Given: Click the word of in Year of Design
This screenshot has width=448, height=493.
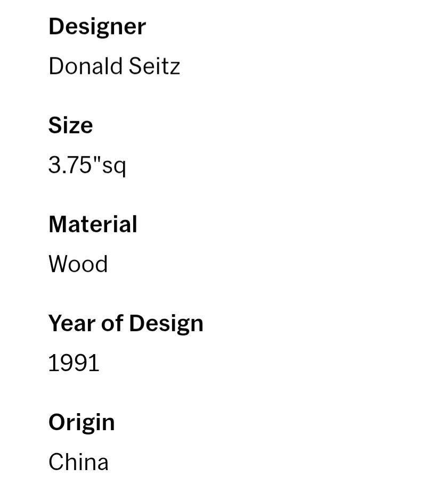Looking at the screenshot, I should (112, 323).
